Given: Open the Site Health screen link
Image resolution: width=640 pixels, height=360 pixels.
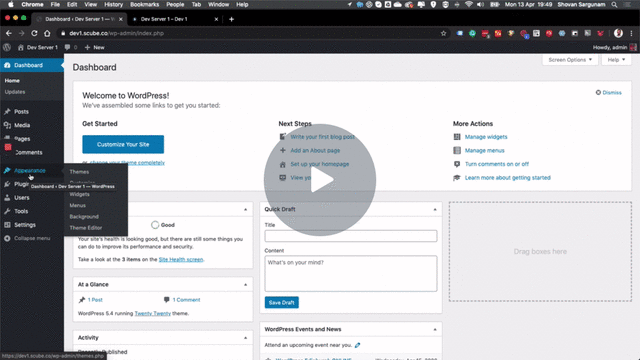Looking at the screenshot, I should (x=181, y=260).
